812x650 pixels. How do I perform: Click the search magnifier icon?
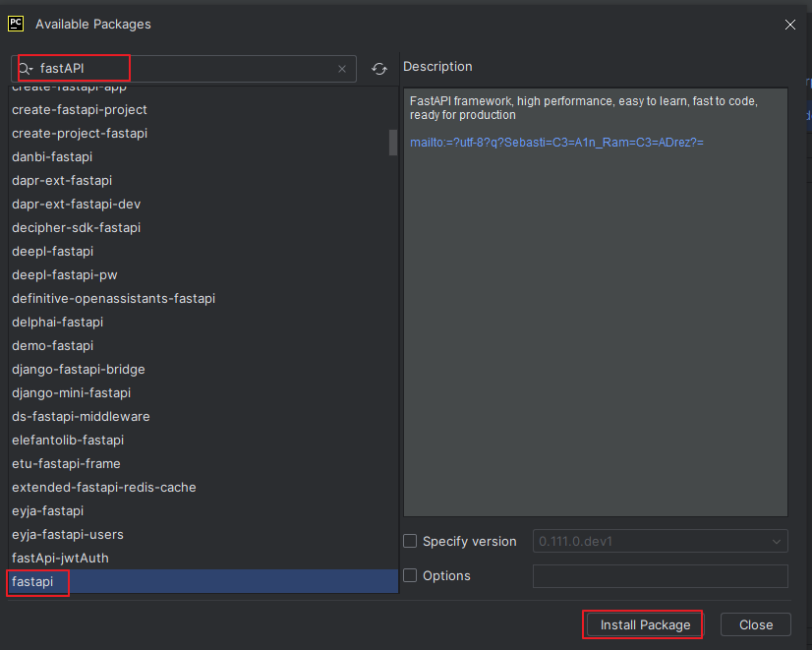coord(26,69)
